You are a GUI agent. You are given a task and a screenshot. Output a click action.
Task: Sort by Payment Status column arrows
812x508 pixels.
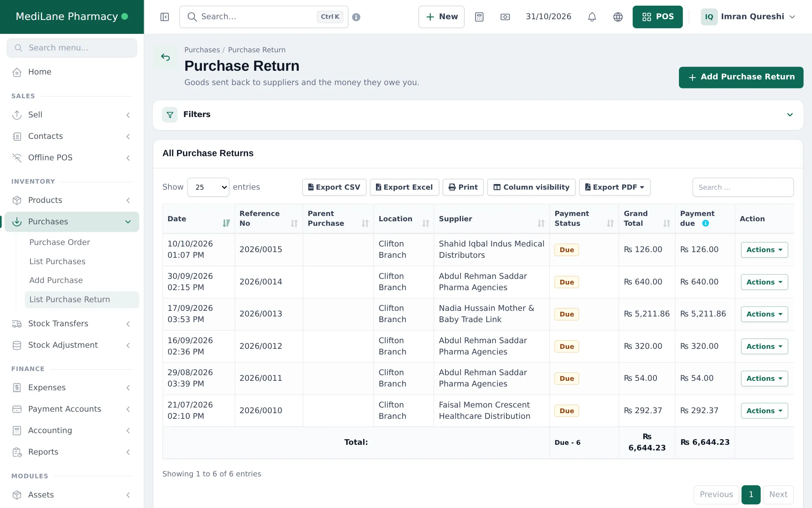(610, 223)
